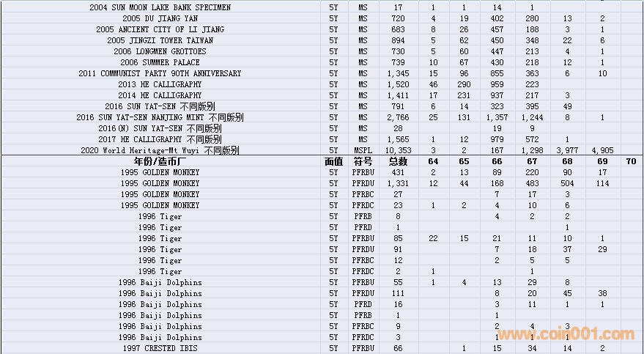The width and height of the screenshot is (644, 354).
Task: Click the 年份/造币厂 column header
Action: click(x=160, y=161)
